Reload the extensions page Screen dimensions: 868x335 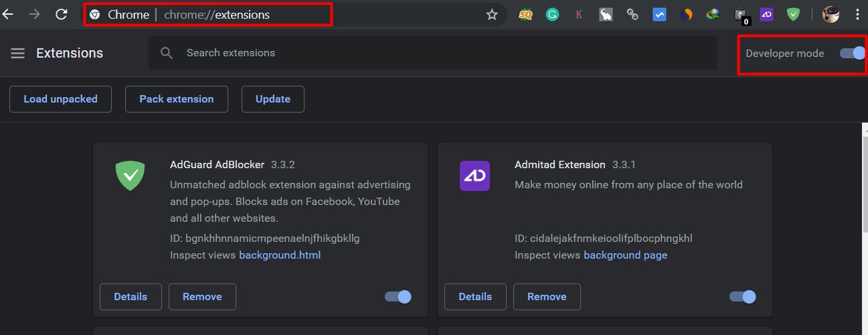click(61, 14)
